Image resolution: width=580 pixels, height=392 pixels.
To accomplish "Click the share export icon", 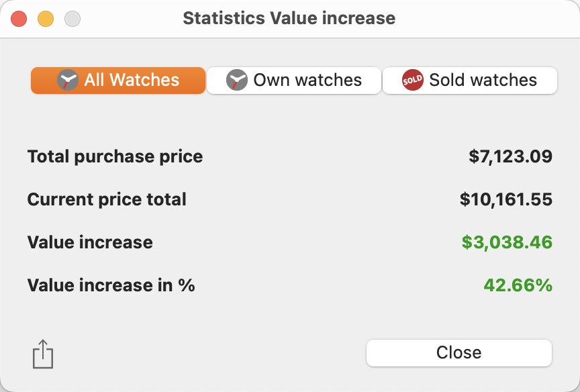I will tap(43, 354).
